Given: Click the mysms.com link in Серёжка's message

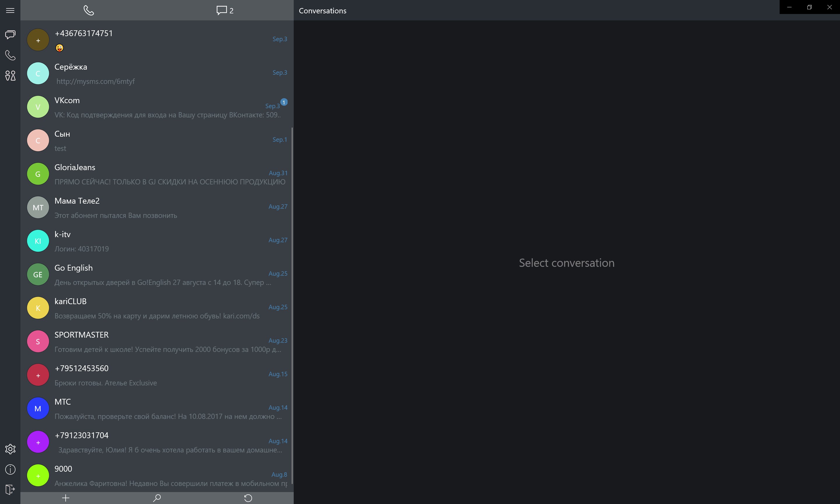Looking at the screenshot, I should tap(95, 81).
